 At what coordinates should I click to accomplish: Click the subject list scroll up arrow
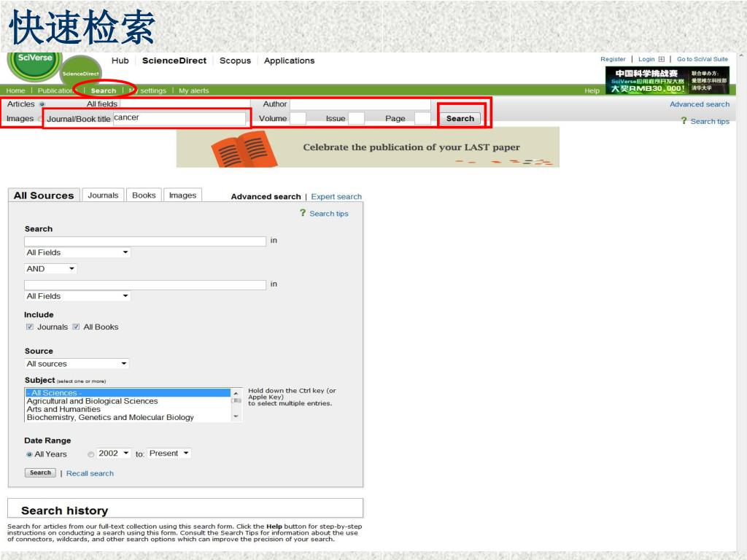point(236,393)
